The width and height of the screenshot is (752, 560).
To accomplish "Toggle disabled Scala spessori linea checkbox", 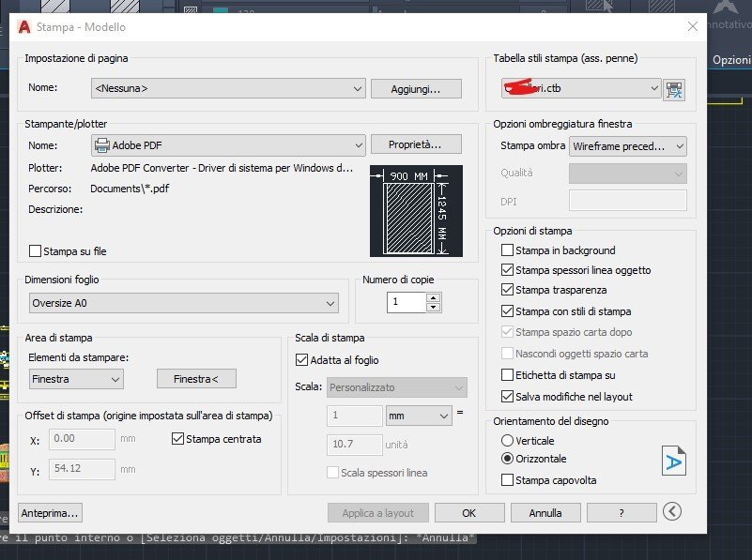I will 332,473.
